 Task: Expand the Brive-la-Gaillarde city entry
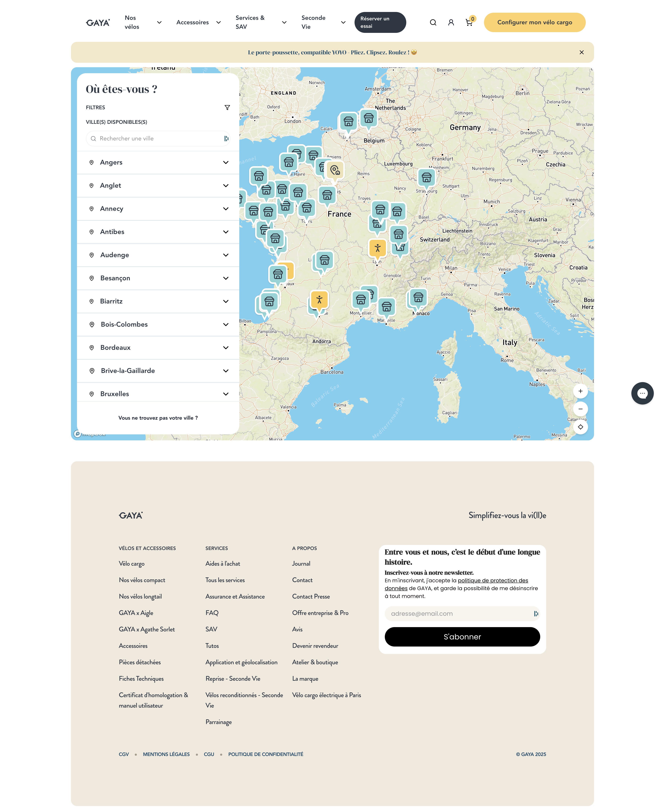(x=158, y=371)
